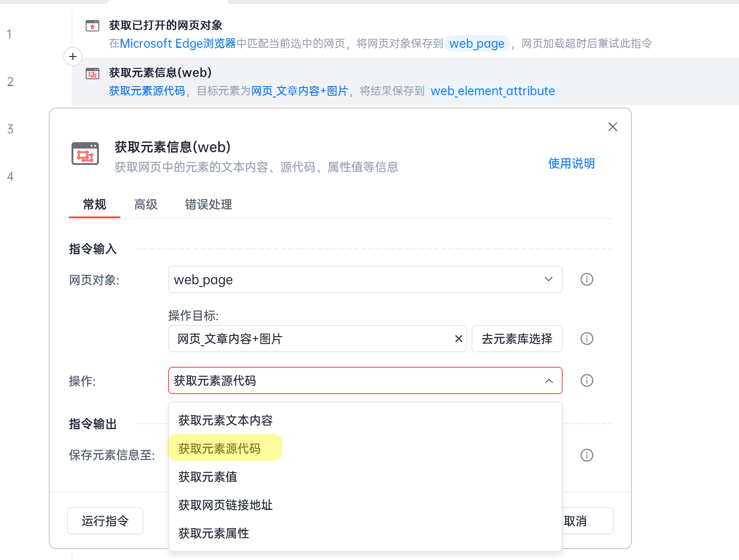The image size is (739, 560).
Task: Click info icon beside 保存元素信息至 field
Action: pos(586,455)
